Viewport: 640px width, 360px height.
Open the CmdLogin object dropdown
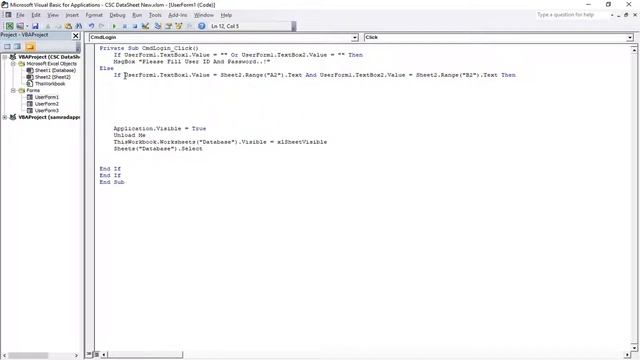point(355,38)
